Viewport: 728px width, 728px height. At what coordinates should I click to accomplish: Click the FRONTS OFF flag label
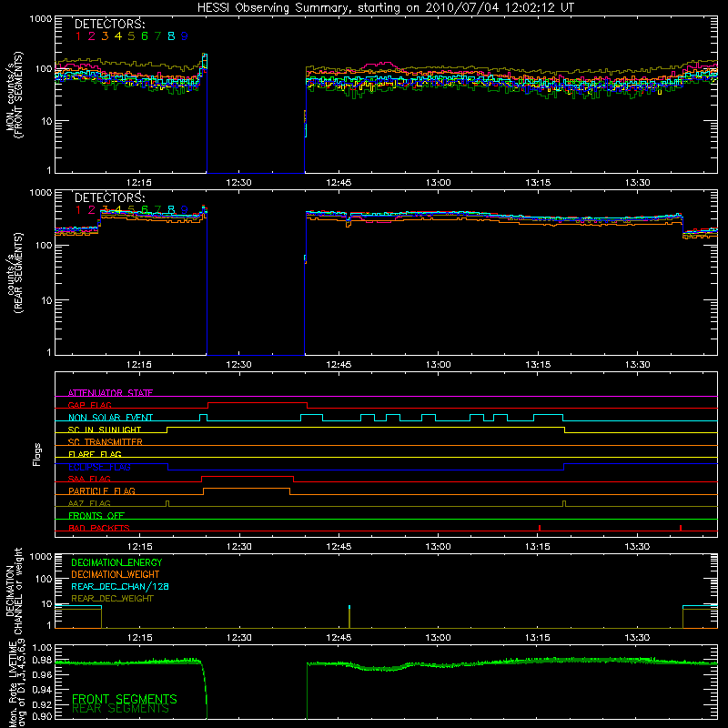(96, 515)
